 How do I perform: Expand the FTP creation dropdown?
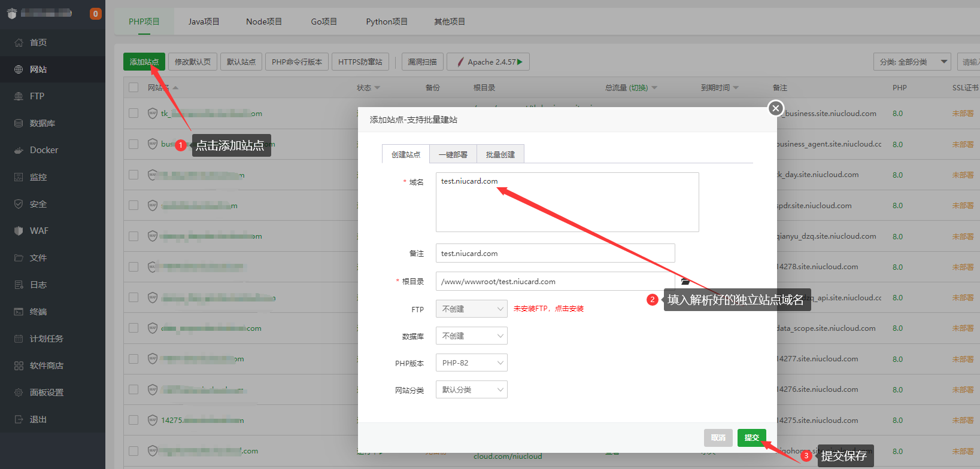[x=471, y=309]
